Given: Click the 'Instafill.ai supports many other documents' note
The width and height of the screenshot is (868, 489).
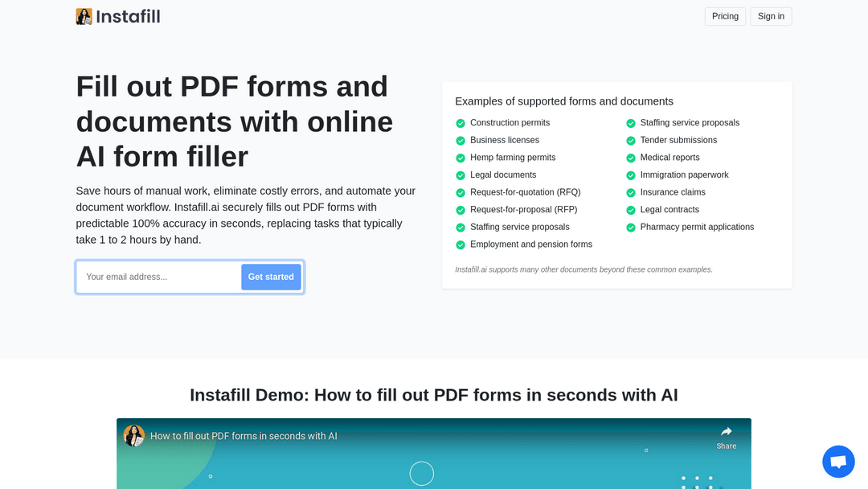Looking at the screenshot, I should click(x=583, y=269).
